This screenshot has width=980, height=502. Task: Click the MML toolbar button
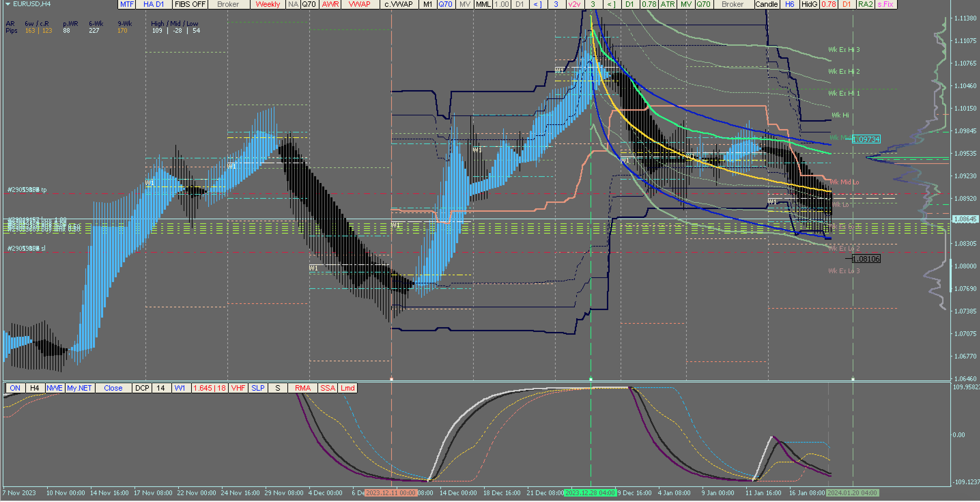483,4
